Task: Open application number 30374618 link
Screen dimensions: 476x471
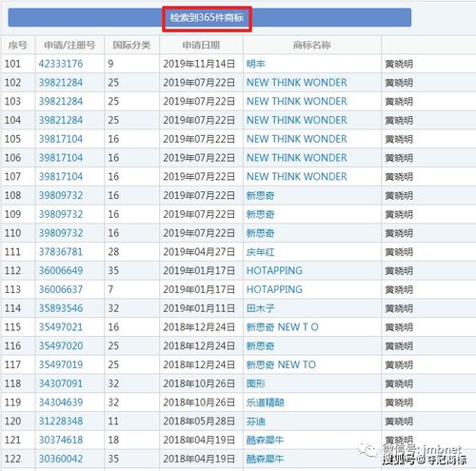Action: click(x=61, y=440)
